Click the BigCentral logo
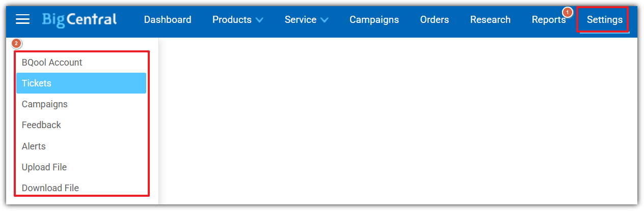The height and width of the screenshot is (211, 644). click(x=79, y=19)
